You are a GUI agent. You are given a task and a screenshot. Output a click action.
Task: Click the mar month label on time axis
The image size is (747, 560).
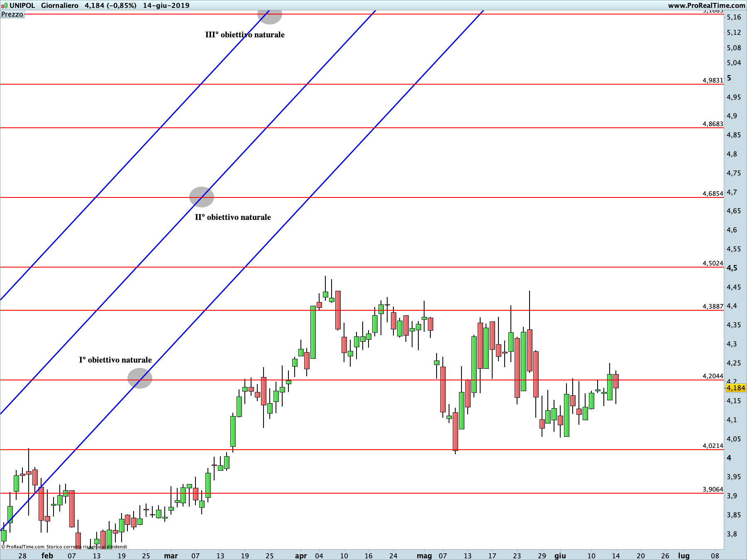[x=171, y=555]
